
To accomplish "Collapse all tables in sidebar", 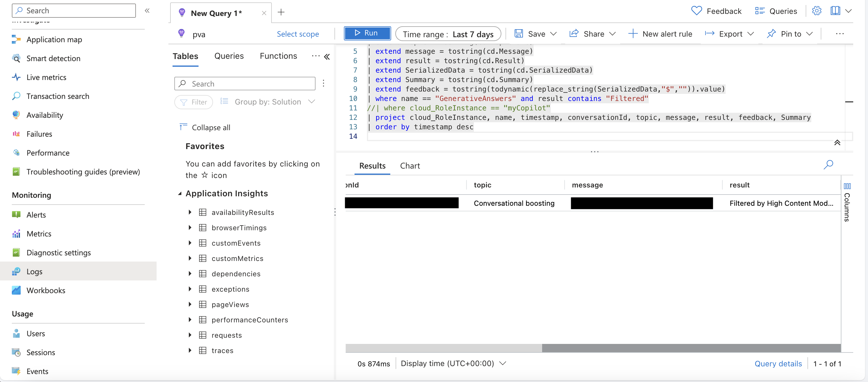I will (205, 127).
